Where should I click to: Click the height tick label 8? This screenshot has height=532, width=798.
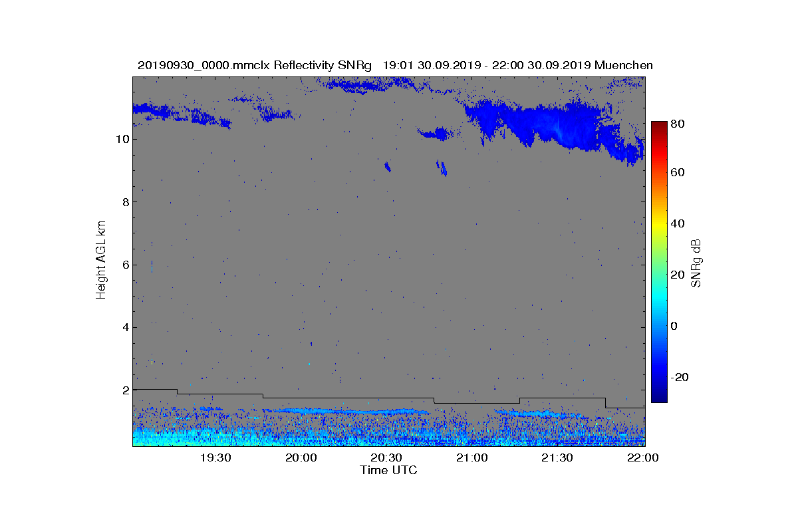pyautogui.click(x=125, y=202)
